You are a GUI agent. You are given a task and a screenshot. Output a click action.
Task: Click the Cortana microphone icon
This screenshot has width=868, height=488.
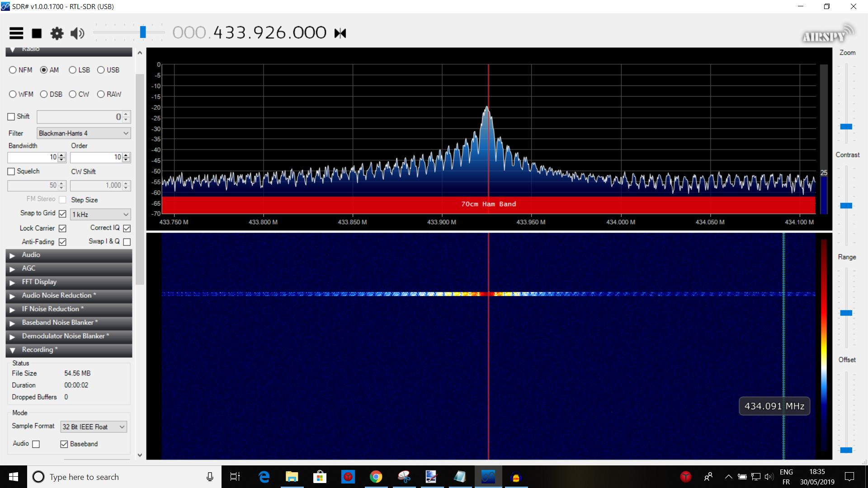pos(210,477)
